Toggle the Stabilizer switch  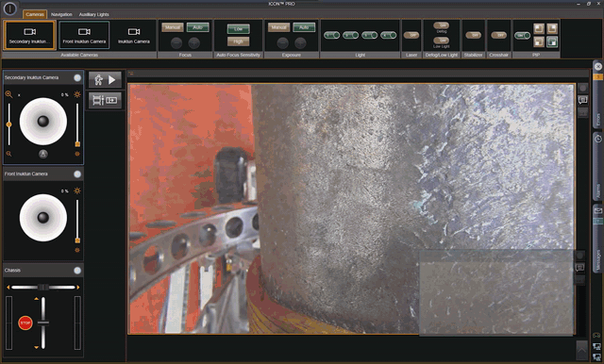[x=473, y=35]
